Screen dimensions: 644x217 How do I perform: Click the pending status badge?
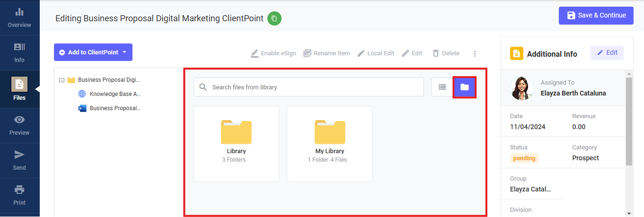[x=524, y=158]
